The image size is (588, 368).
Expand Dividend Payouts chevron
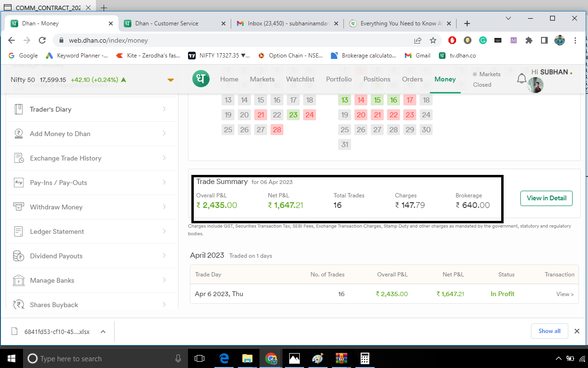point(165,256)
